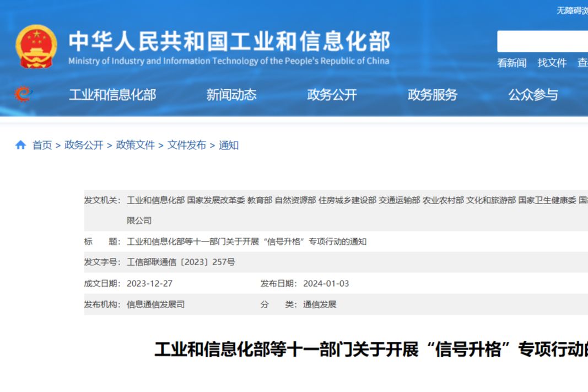This screenshot has width=588, height=392.
Task: Click the red e-government icon
Action: click(23, 94)
